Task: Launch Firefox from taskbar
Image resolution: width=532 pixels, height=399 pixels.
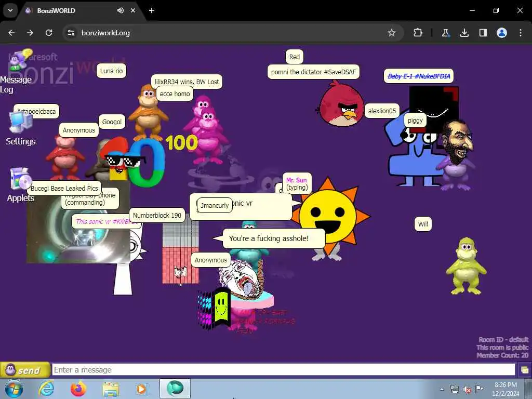Action: (78, 389)
